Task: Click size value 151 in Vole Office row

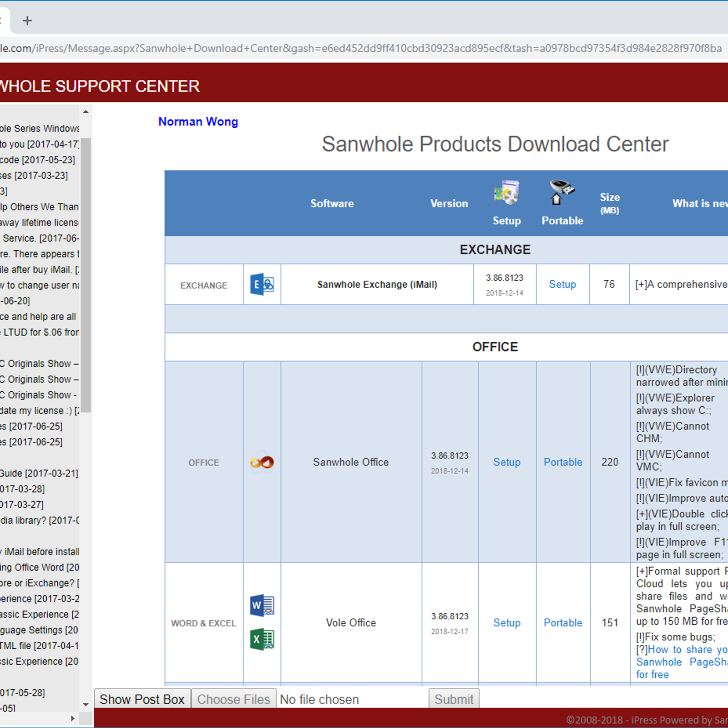Action: click(x=610, y=623)
